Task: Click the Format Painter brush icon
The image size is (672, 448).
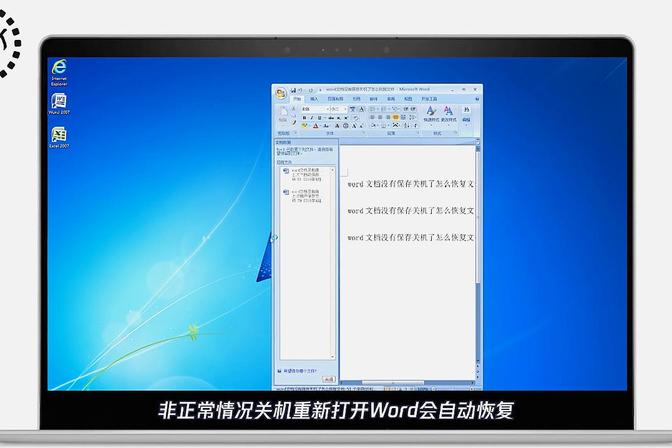Action: point(294,123)
